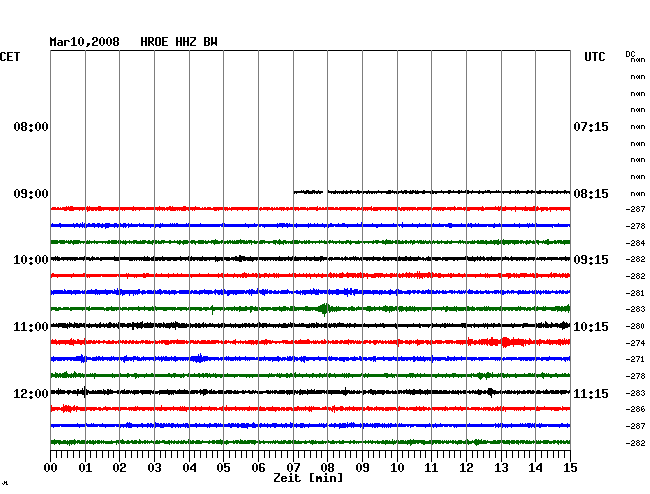Click the 02 minute axis label

click(119, 467)
